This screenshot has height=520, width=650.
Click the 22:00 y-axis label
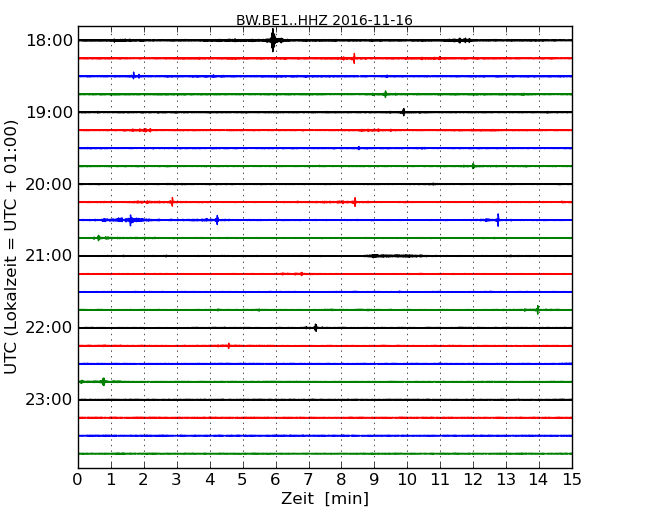[x=49, y=328]
